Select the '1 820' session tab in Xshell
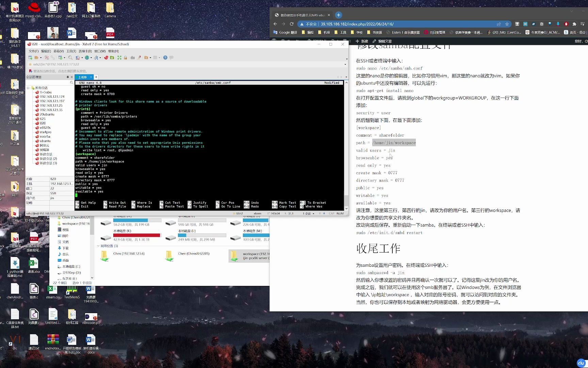Image resolution: width=588 pixels, height=368 pixels. click(x=84, y=77)
